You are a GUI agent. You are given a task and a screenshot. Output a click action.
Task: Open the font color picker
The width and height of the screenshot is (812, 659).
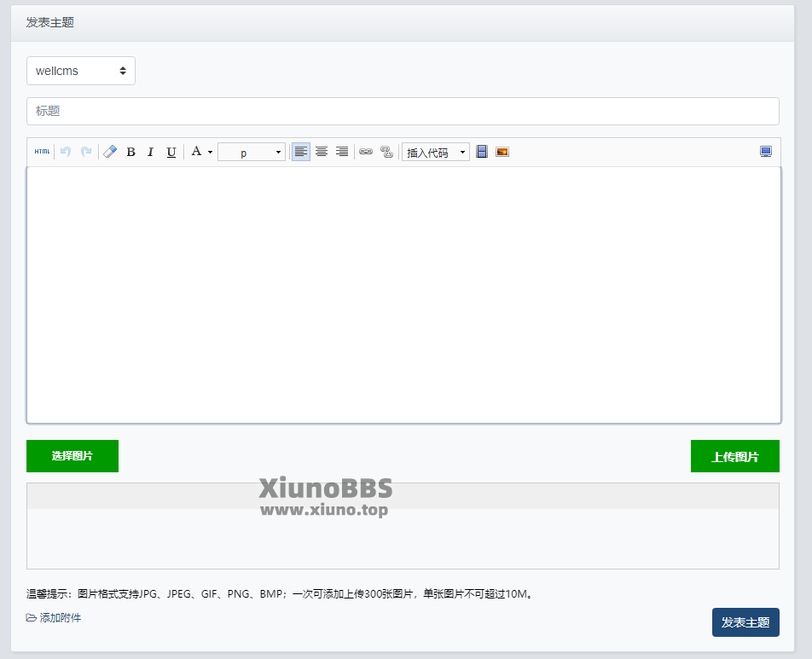click(x=201, y=152)
